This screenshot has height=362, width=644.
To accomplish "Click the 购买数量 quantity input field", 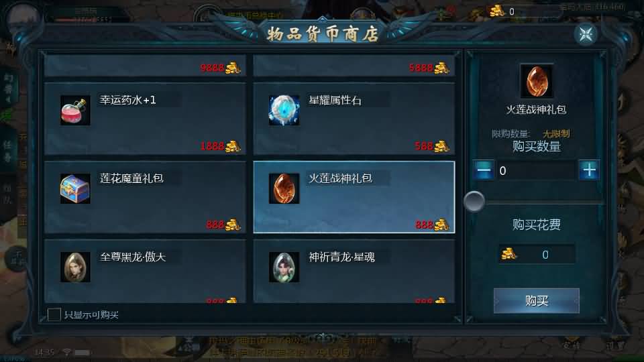I will click(x=536, y=170).
